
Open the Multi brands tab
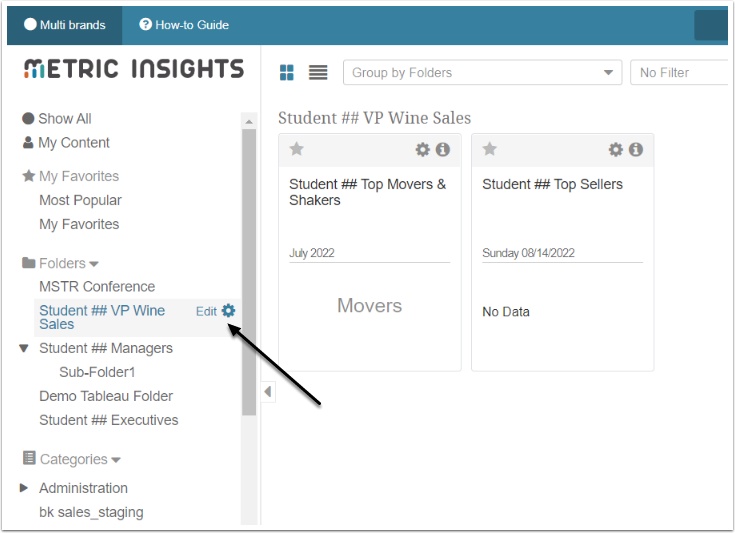click(65, 25)
